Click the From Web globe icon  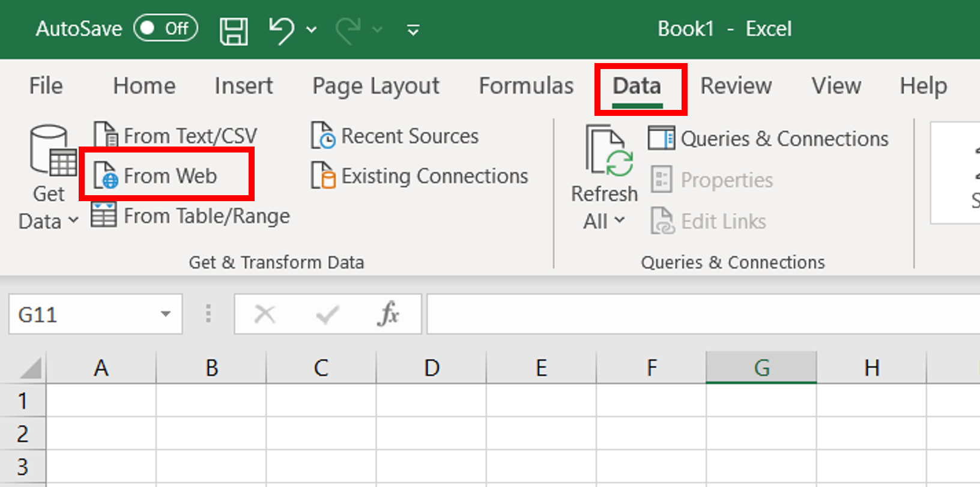(106, 175)
